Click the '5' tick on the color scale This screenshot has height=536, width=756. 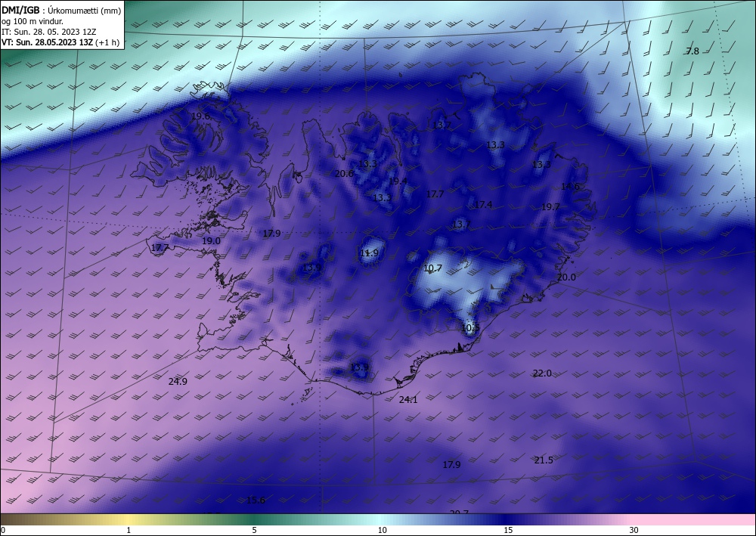tap(254, 530)
